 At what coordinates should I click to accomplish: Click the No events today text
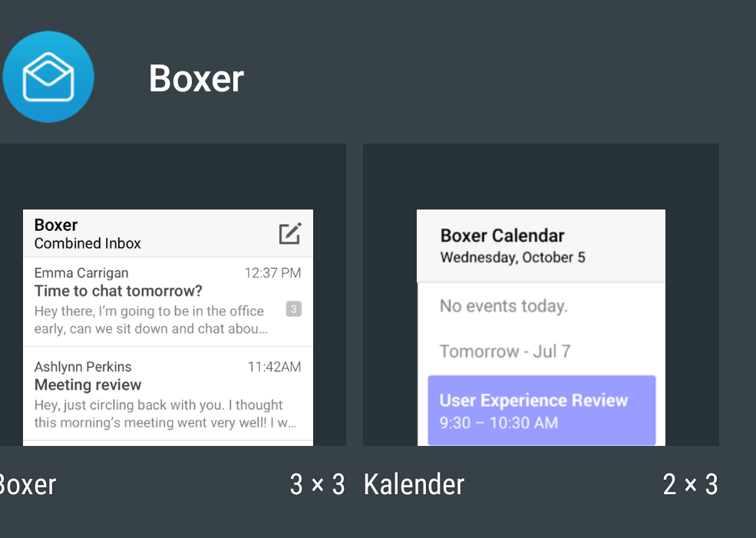(503, 306)
